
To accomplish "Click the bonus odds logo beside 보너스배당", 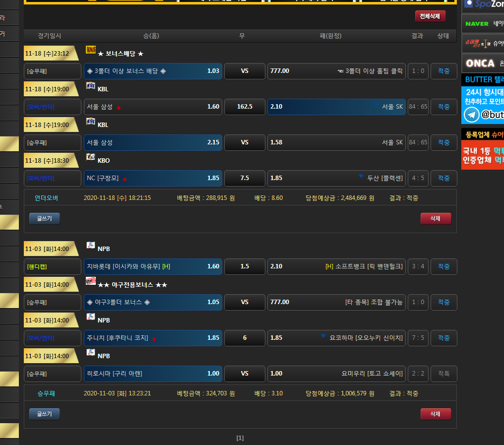I will tap(90, 50).
